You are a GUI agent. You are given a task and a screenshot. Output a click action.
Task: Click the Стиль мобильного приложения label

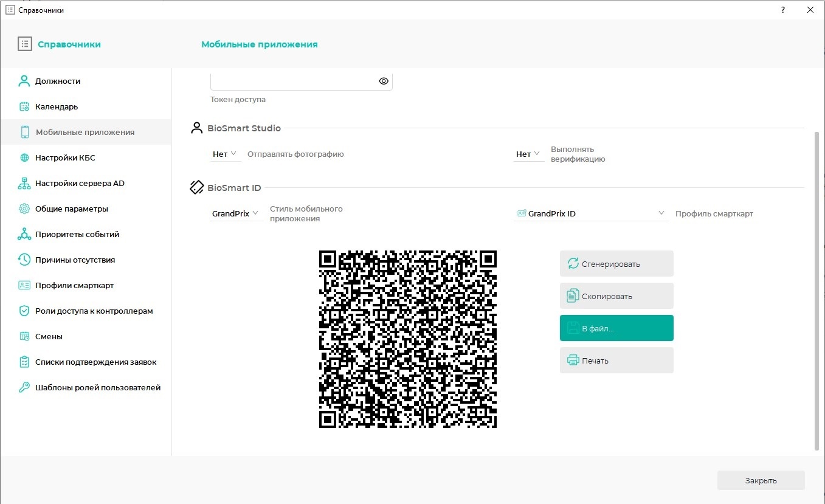[x=306, y=213]
